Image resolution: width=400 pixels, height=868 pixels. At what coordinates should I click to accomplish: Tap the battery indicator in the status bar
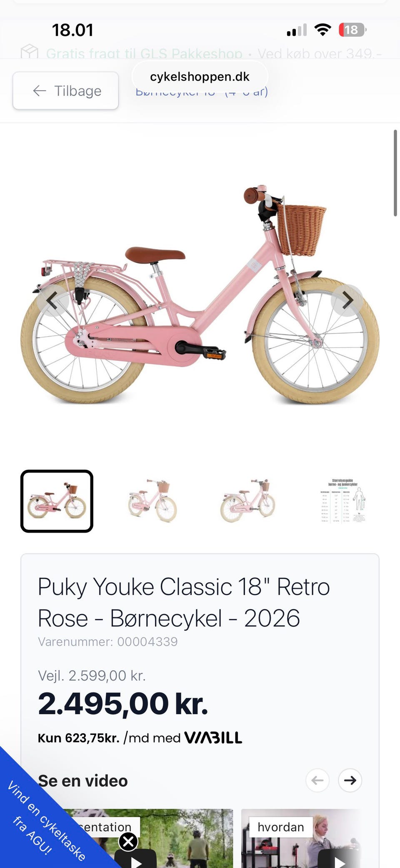click(352, 30)
